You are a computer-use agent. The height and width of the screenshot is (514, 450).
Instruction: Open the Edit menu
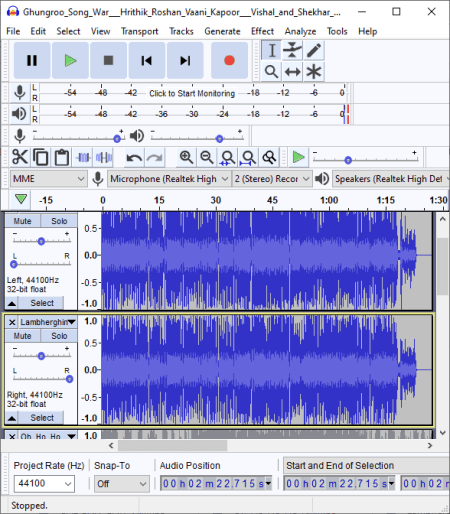38,31
